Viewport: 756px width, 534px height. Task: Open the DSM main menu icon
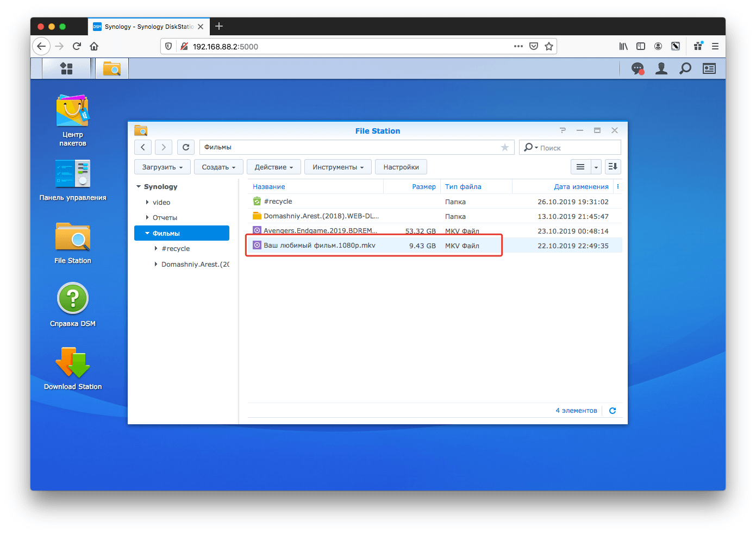(66, 68)
